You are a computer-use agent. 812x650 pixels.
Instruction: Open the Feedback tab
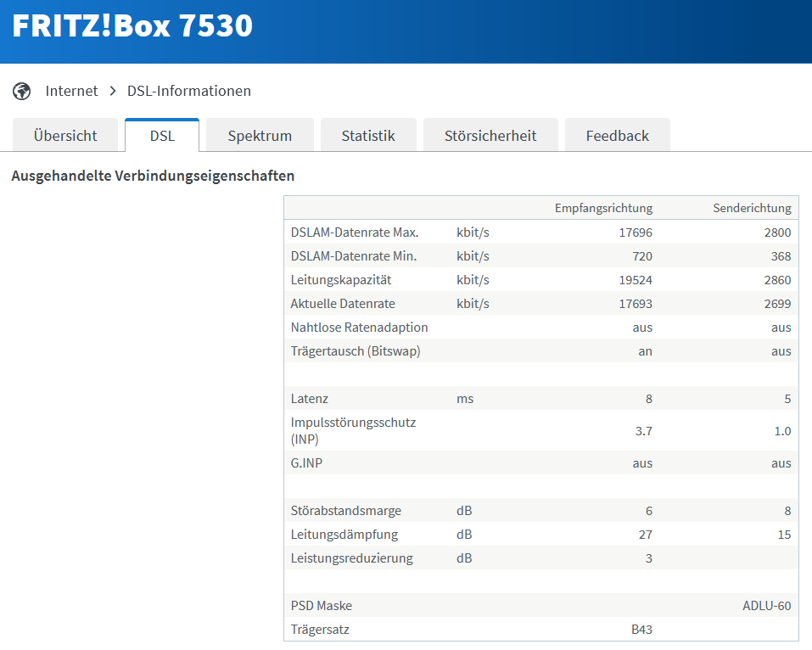click(x=617, y=136)
